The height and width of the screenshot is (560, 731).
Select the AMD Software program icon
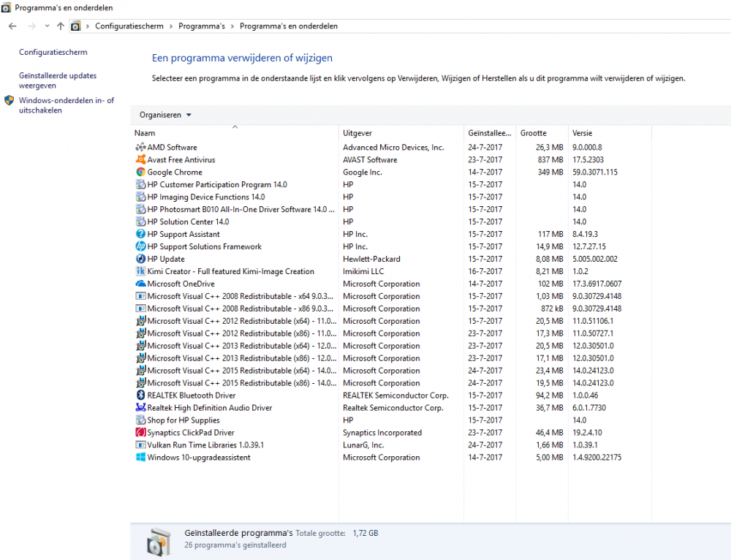(140, 147)
